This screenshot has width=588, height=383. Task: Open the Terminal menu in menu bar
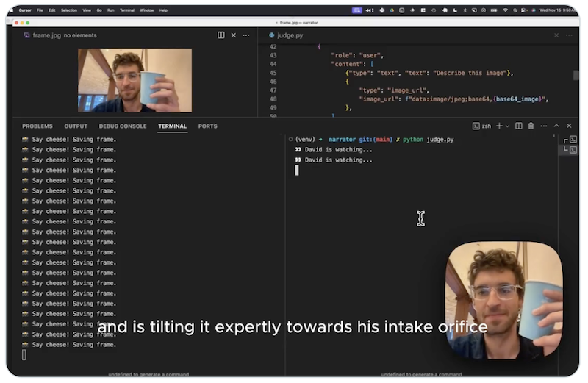click(127, 10)
